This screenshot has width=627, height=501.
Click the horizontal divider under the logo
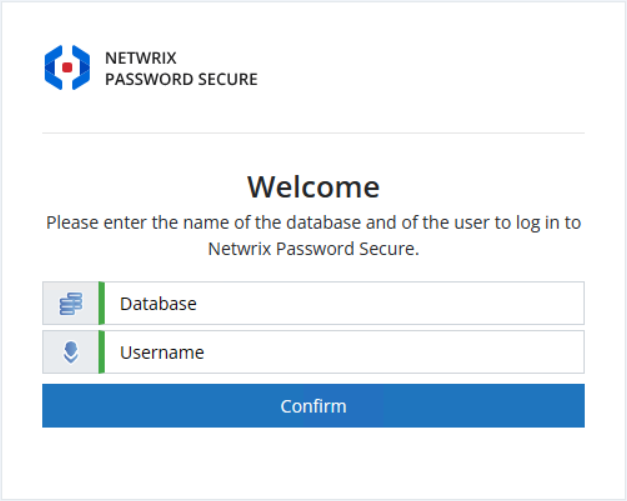point(313,133)
